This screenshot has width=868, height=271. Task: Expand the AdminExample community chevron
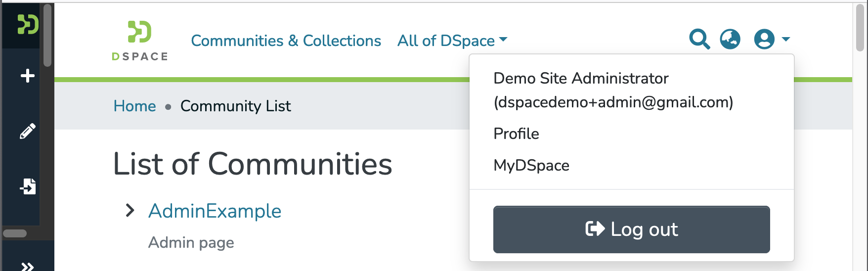click(130, 211)
